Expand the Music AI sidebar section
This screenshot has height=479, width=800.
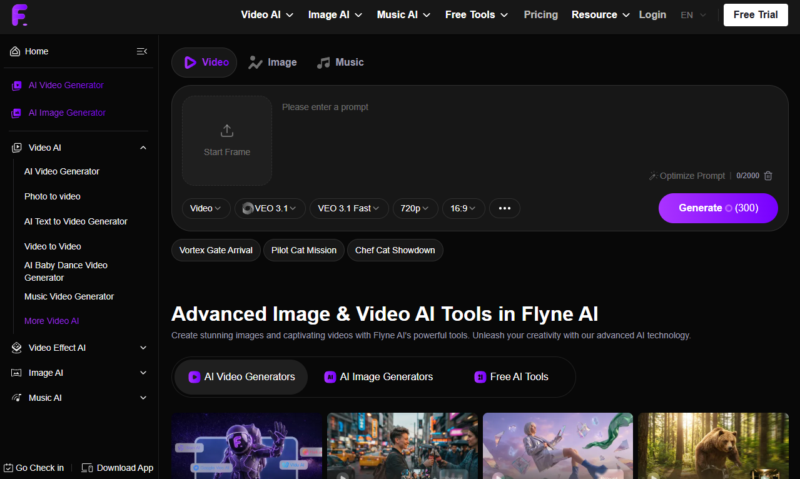pos(143,398)
